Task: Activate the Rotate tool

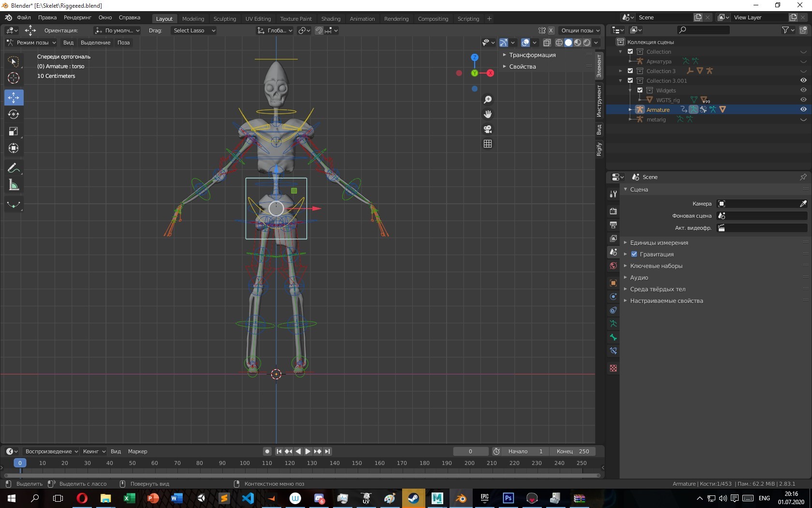Action: [14, 115]
